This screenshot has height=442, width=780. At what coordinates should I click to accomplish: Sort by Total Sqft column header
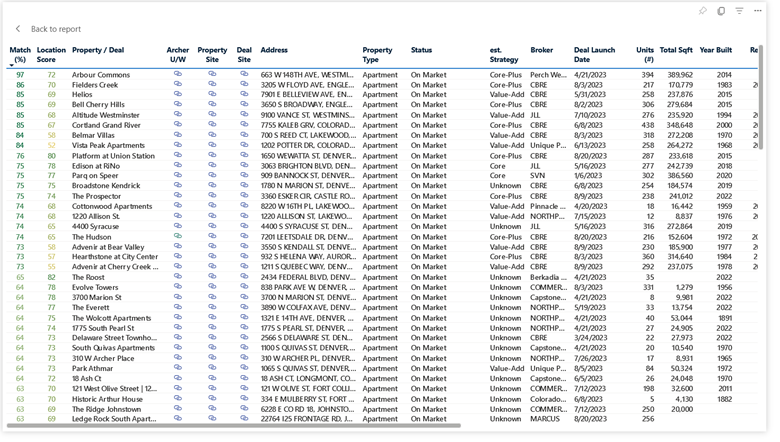pyautogui.click(x=676, y=50)
